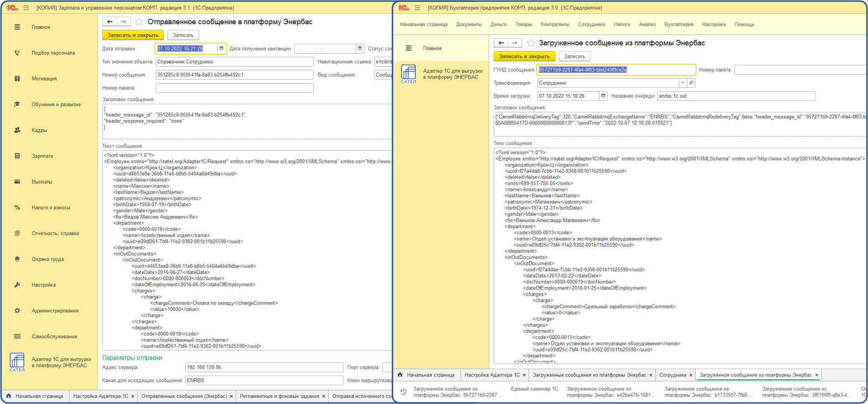Image resolution: width=868 pixels, height=404 pixels.
Task: Open Главное section icon in left sidebar
Action: point(17,27)
